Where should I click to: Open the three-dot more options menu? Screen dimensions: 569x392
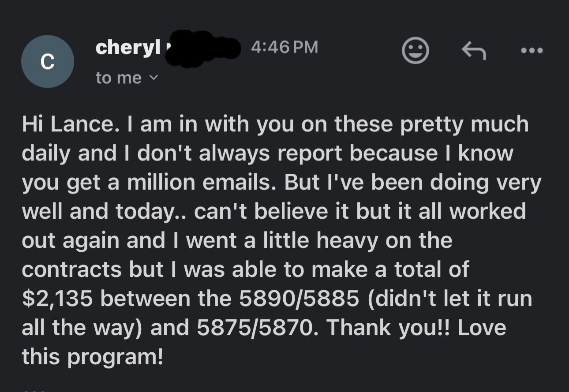pyautogui.click(x=532, y=51)
